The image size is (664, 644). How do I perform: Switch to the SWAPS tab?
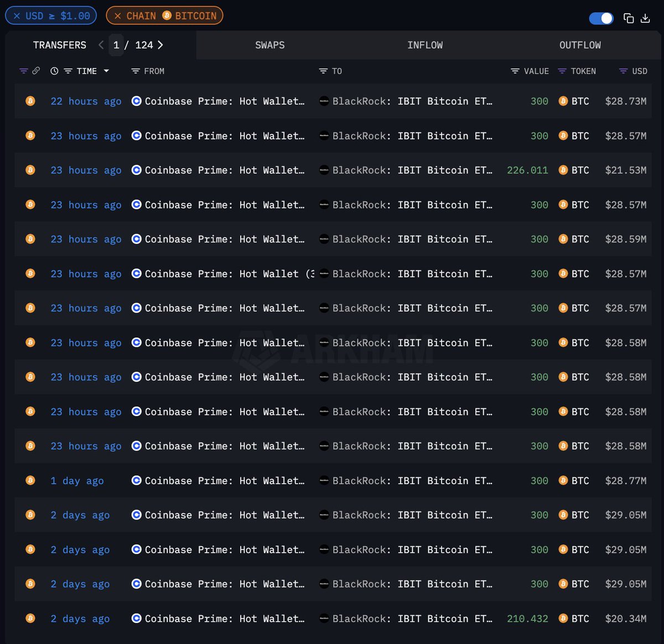pyautogui.click(x=269, y=45)
